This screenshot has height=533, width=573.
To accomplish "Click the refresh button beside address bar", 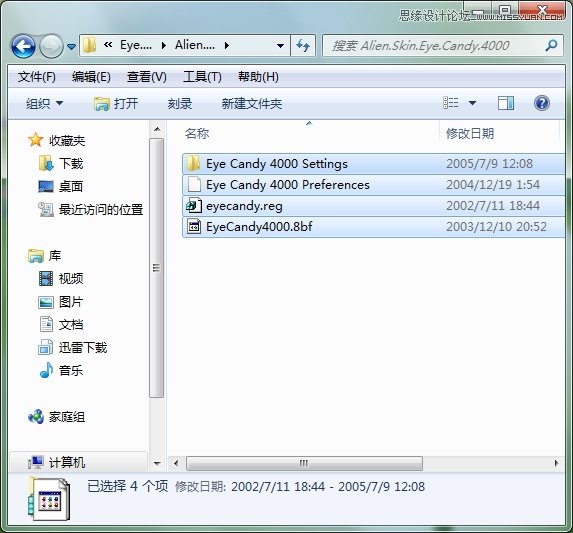I will [303, 46].
